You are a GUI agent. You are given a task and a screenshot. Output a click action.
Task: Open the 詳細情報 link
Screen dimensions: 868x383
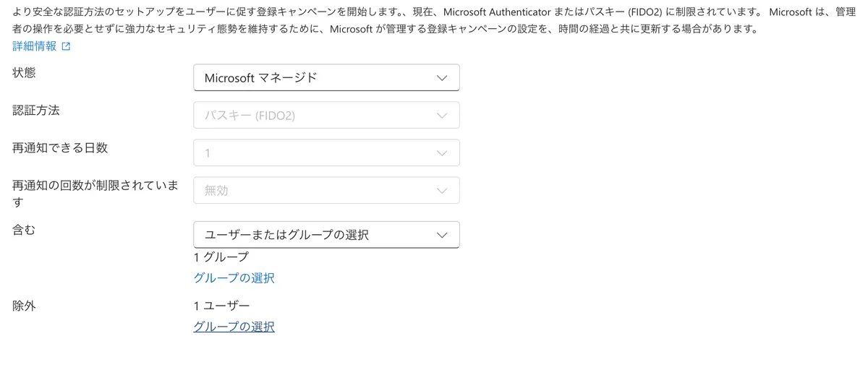pyautogui.click(x=35, y=46)
